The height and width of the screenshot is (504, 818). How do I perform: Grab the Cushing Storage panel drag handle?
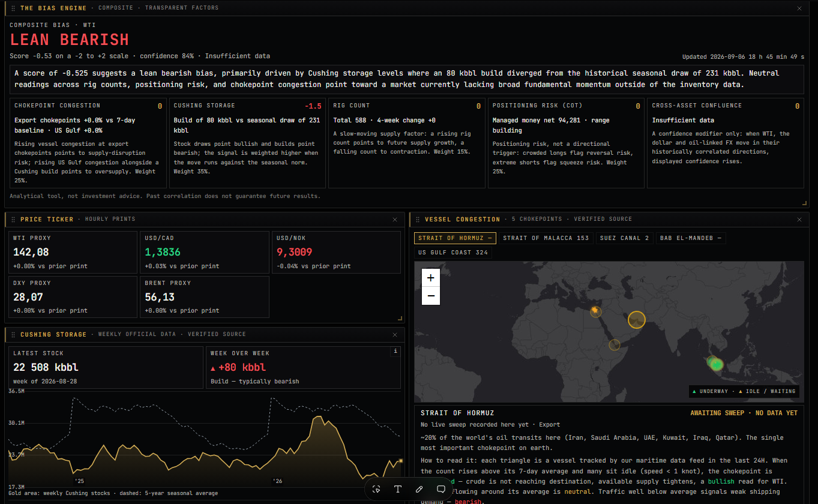click(13, 335)
